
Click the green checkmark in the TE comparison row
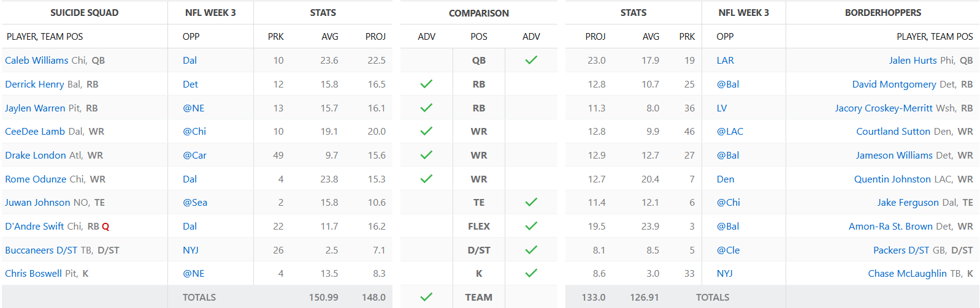pyautogui.click(x=531, y=202)
